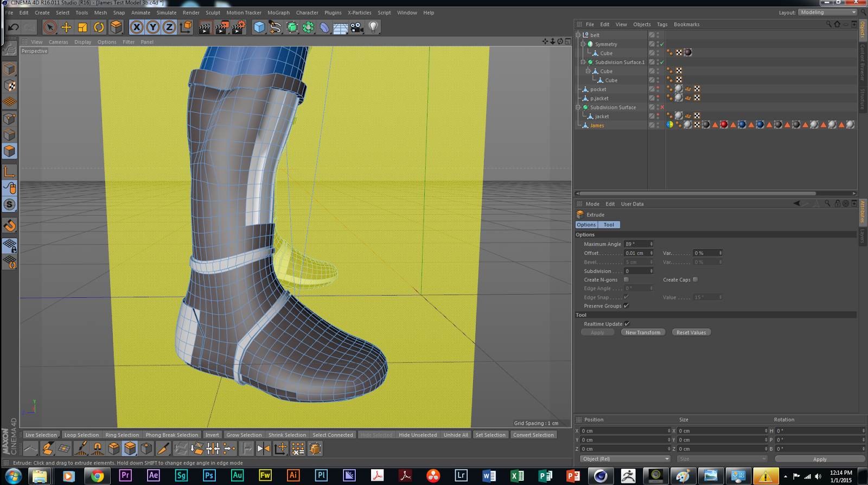
Task: Click the Loop Selection button
Action: click(x=81, y=435)
